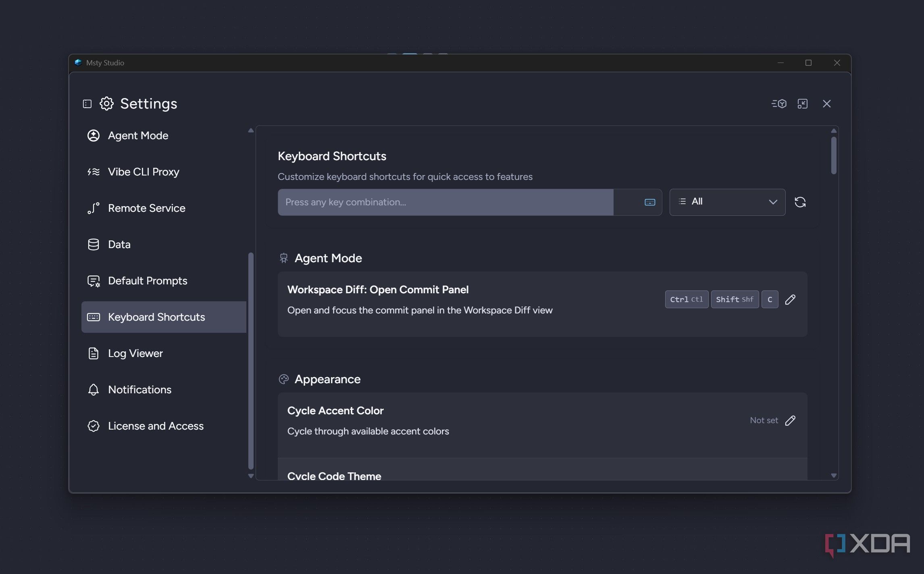Screen dimensions: 924x574
Task: Click the Log Viewer document icon
Action: coord(93,353)
